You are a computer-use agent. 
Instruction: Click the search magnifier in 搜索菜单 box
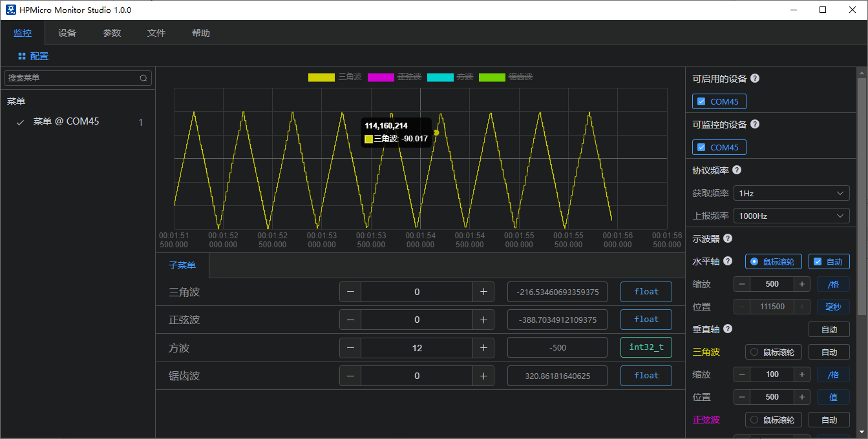click(143, 78)
